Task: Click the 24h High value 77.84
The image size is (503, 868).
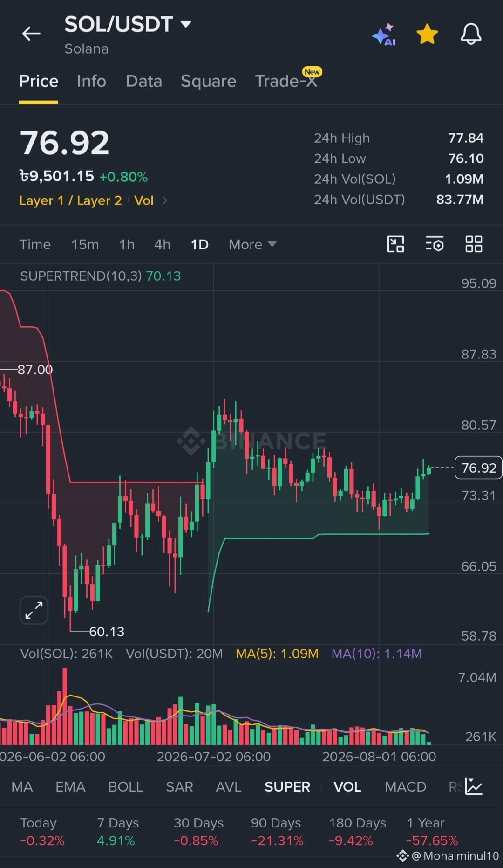Action: click(x=466, y=138)
